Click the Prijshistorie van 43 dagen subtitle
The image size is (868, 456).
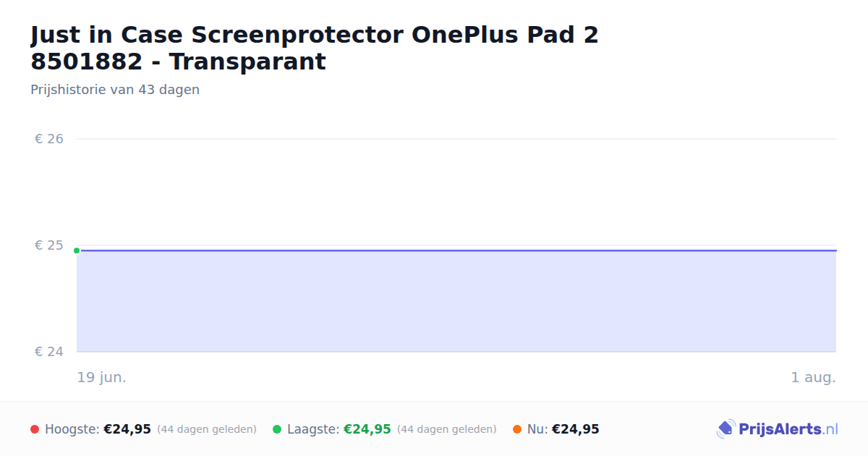pos(115,90)
